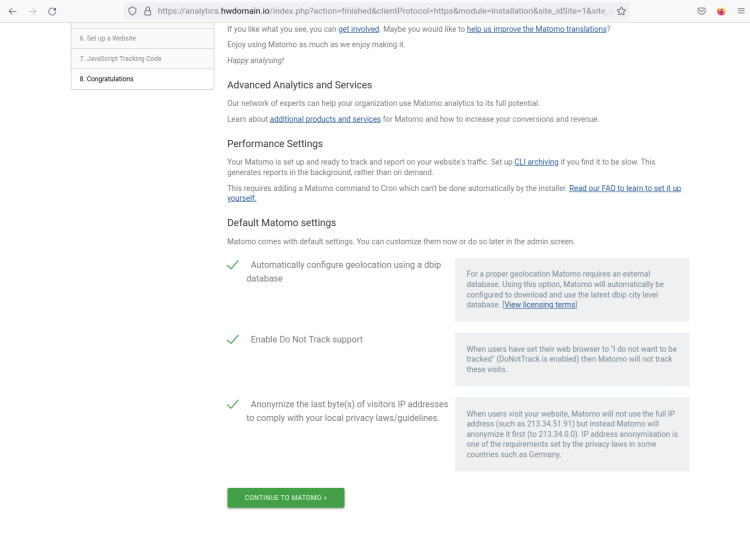The width and height of the screenshot is (750, 539).
Task: Toggle Enable Do Not Track support checkmark
Action: pos(232,339)
